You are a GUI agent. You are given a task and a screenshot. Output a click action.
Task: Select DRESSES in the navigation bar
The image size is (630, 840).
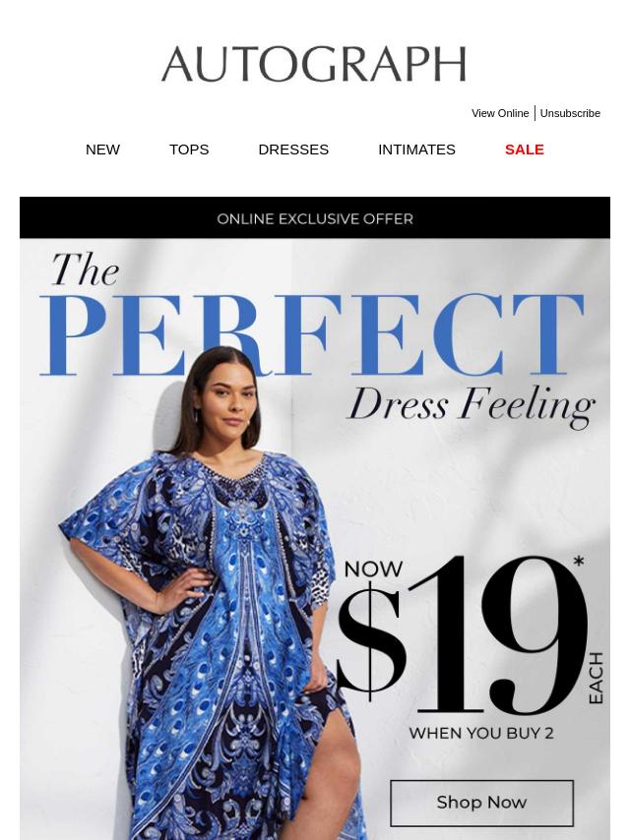[x=293, y=150]
